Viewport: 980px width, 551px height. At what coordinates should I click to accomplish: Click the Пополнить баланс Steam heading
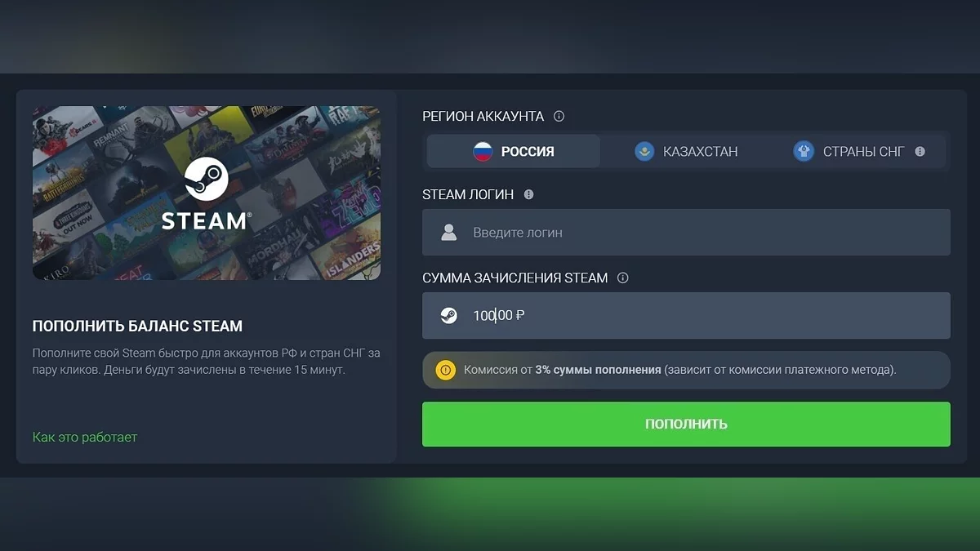coord(137,326)
